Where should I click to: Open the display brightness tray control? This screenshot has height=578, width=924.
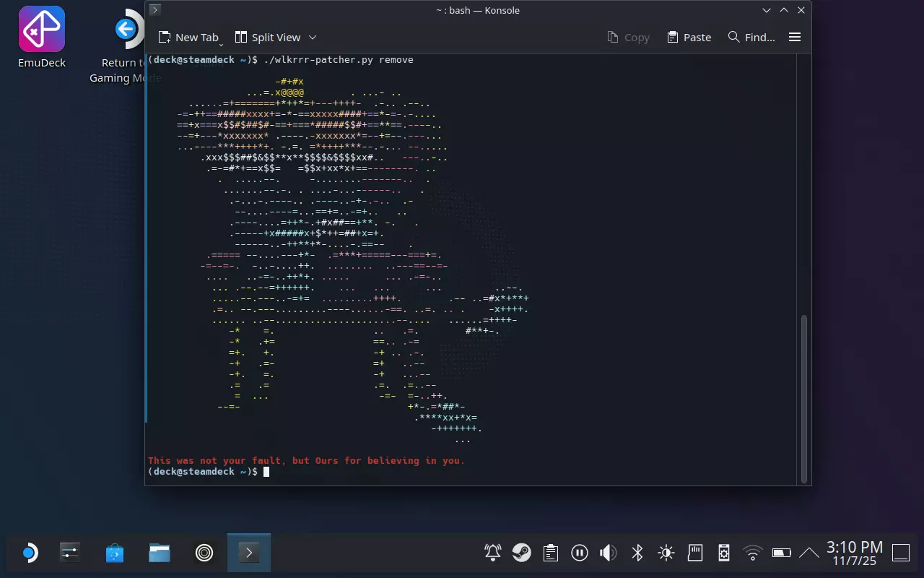coord(666,553)
